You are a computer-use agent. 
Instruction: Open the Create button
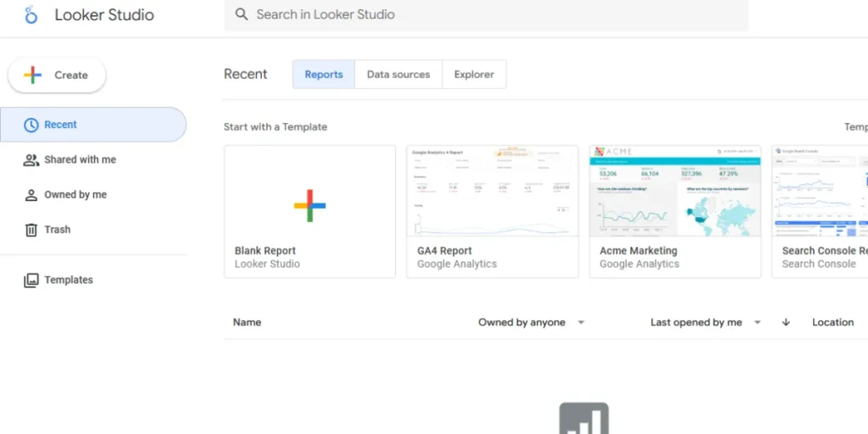coord(57,75)
